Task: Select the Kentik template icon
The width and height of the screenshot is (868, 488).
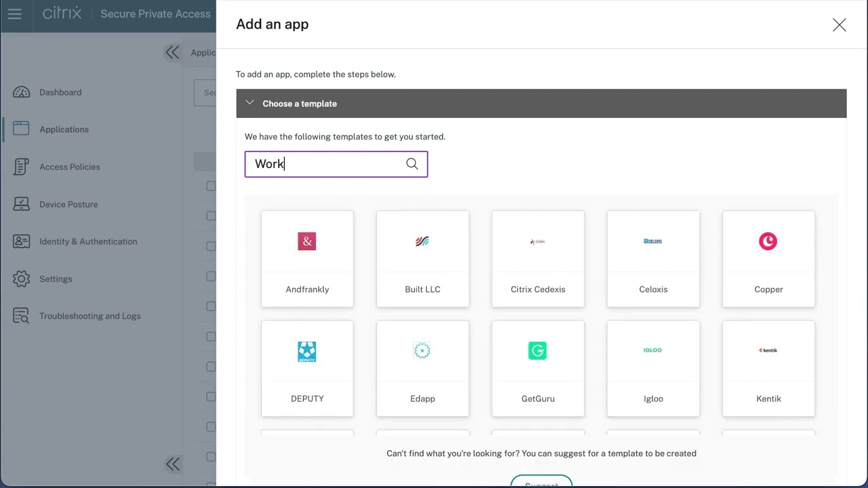Action: tap(768, 350)
